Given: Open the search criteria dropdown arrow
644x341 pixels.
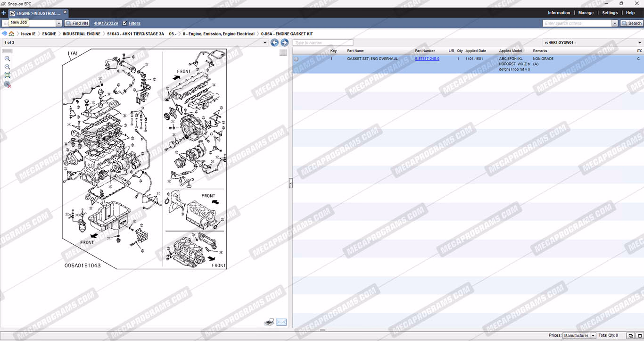Looking at the screenshot, I should [615, 23].
